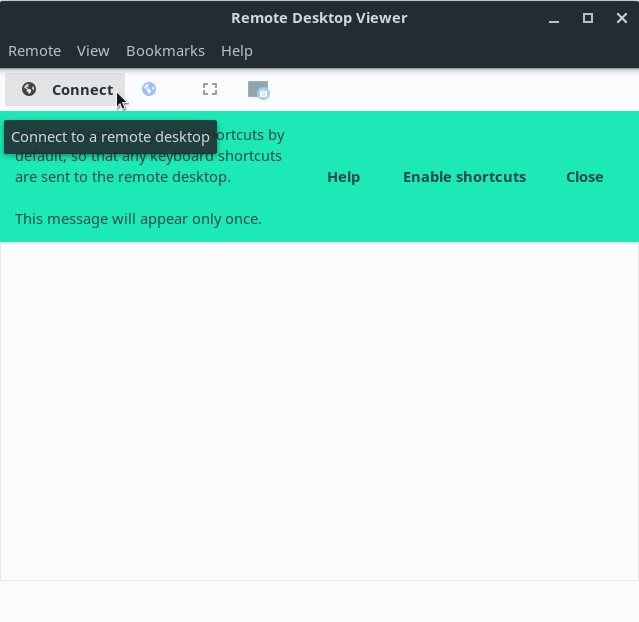Close the Remote Desktop Viewer window
This screenshot has height=622, width=639.
pyautogui.click(x=621, y=18)
